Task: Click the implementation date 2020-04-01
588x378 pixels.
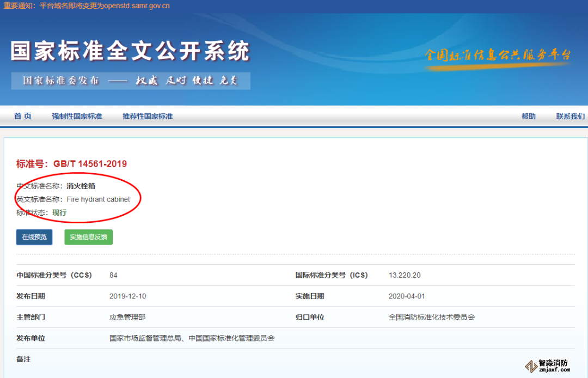Action: (x=407, y=296)
